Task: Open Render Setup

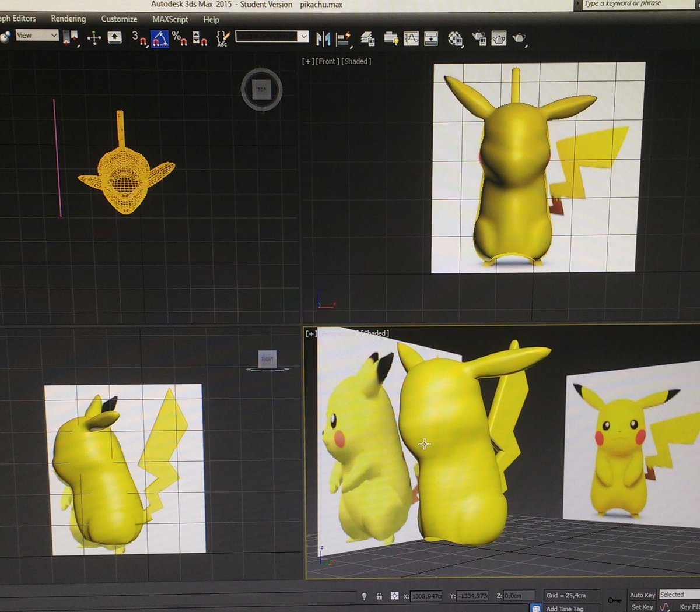Action: tap(479, 39)
